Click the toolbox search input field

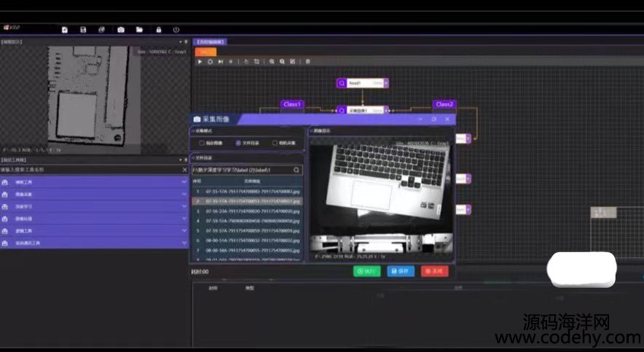pyautogui.click(x=90, y=170)
